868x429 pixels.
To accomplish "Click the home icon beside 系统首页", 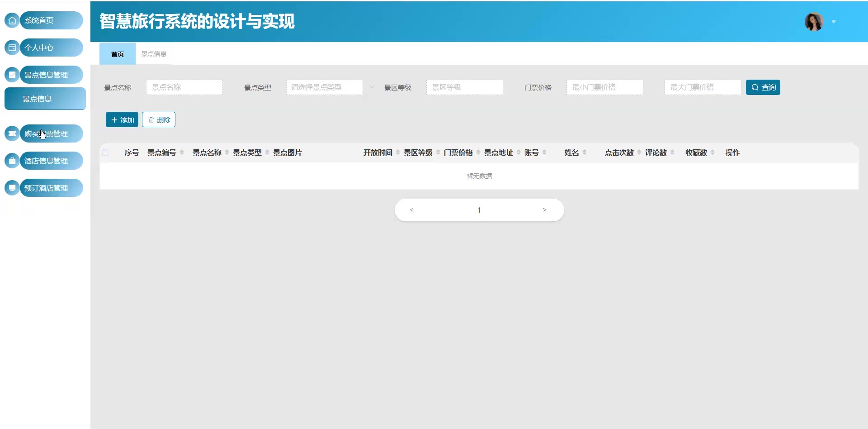I will tap(12, 20).
